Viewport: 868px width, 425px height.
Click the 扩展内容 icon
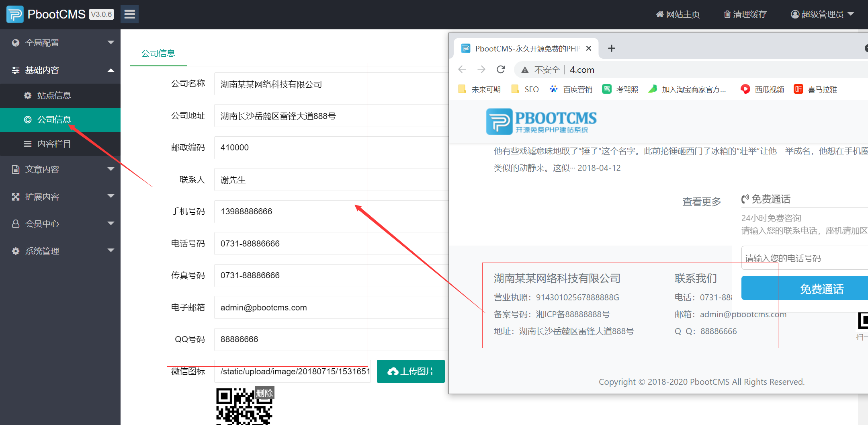tap(16, 197)
